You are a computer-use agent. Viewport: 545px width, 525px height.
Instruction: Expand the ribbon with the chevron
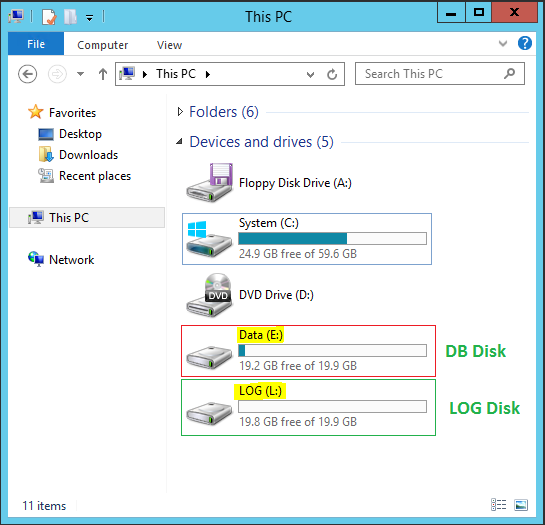pyautogui.click(x=503, y=43)
